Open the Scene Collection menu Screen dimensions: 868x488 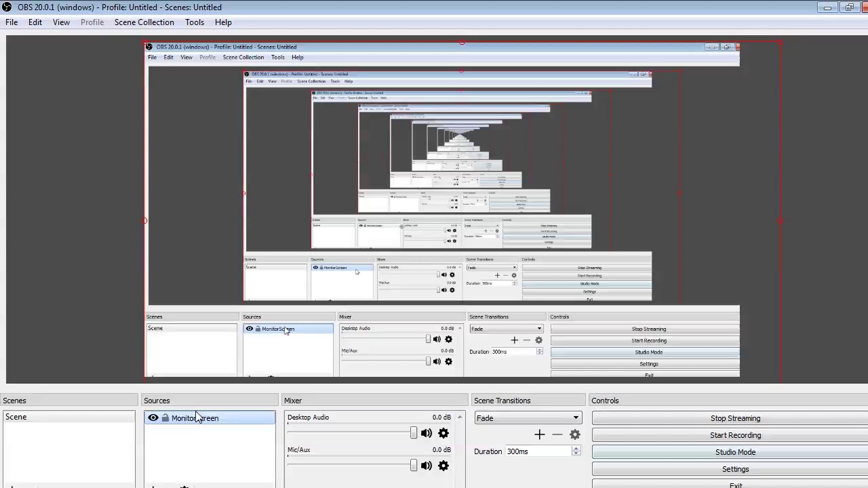tap(144, 22)
